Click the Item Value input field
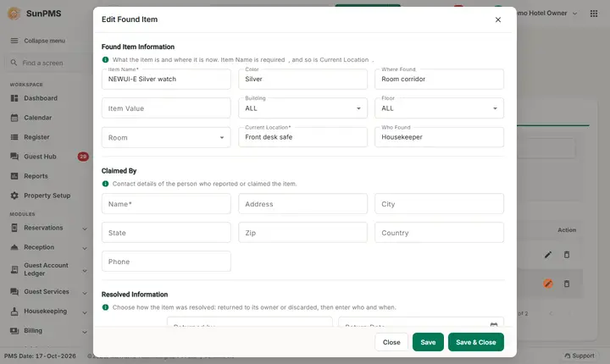This screenshot has width=610, height=364. coord(166,108)
